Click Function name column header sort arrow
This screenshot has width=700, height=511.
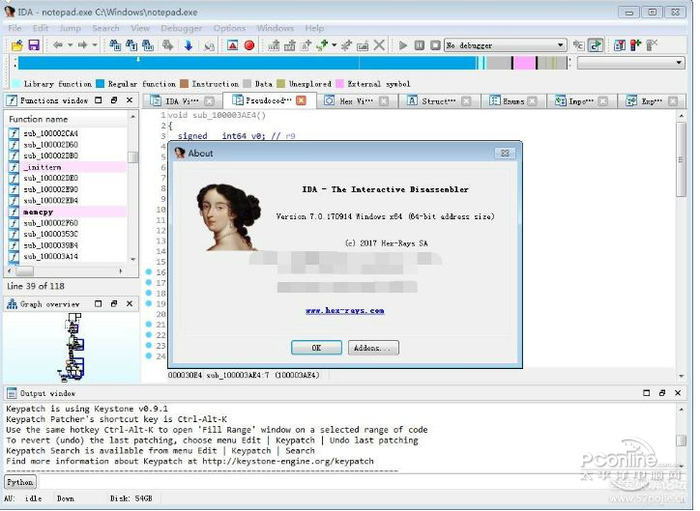point(133,117)
